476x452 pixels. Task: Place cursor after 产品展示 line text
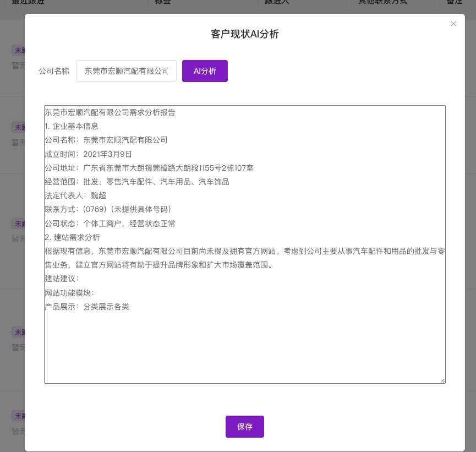130,307
